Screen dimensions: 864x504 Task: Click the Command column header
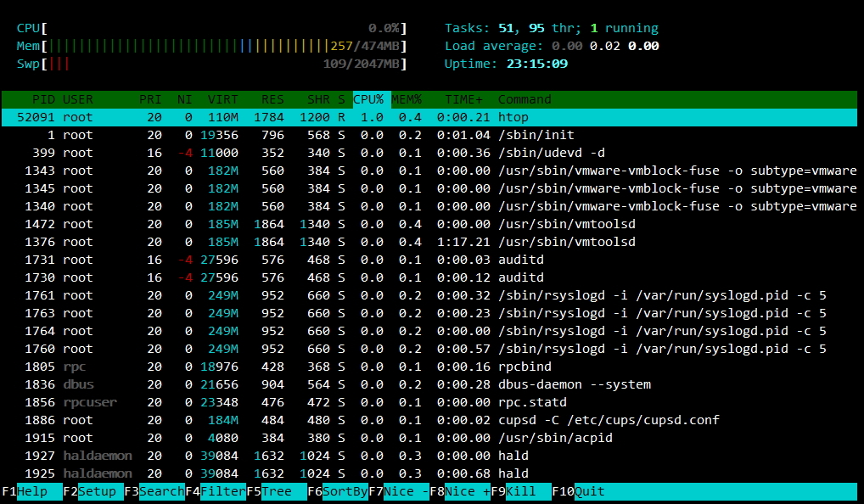[525, 99]
